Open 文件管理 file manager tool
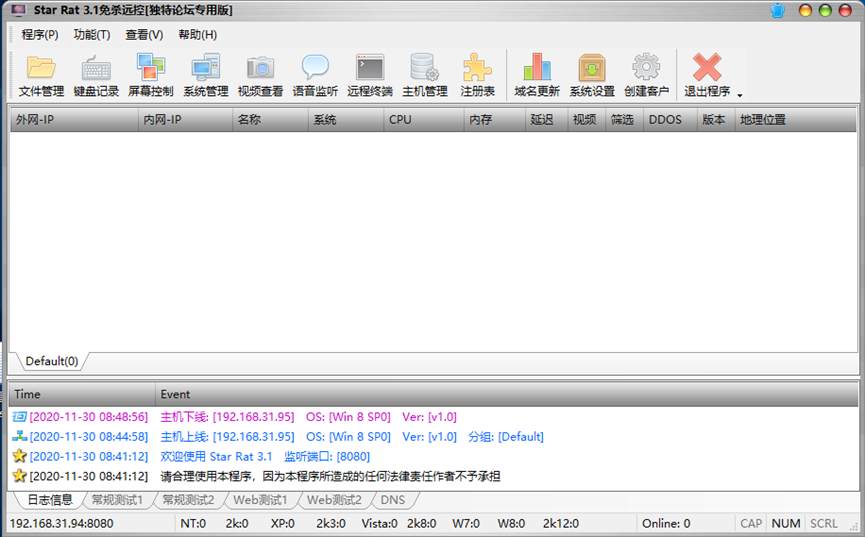 pos(41,76)
